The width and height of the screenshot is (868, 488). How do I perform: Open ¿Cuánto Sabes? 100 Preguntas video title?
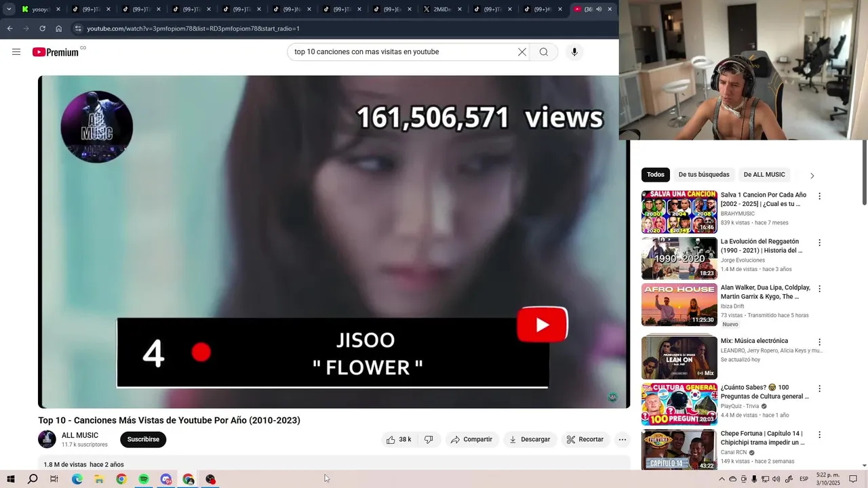(x=765, y=392)
